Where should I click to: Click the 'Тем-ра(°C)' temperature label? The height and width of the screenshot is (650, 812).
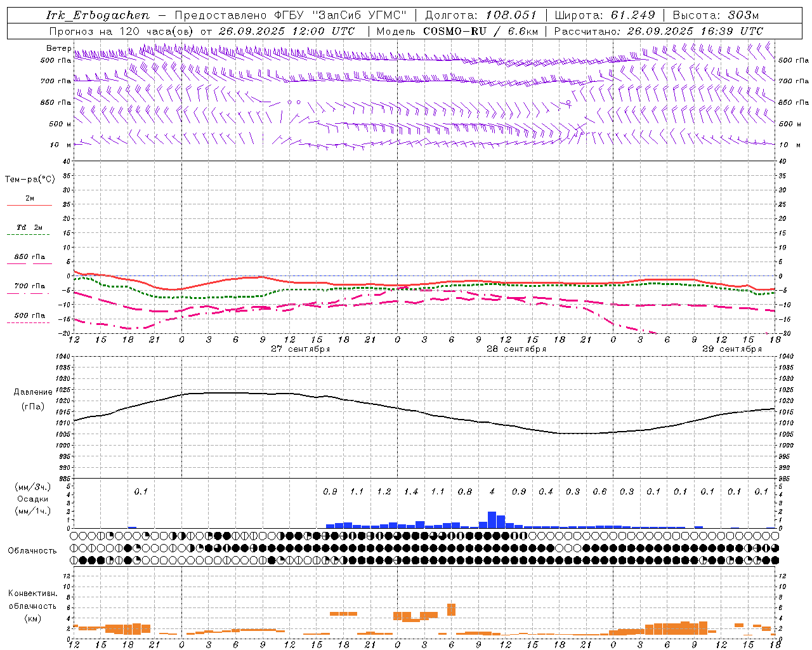[30, 180]
